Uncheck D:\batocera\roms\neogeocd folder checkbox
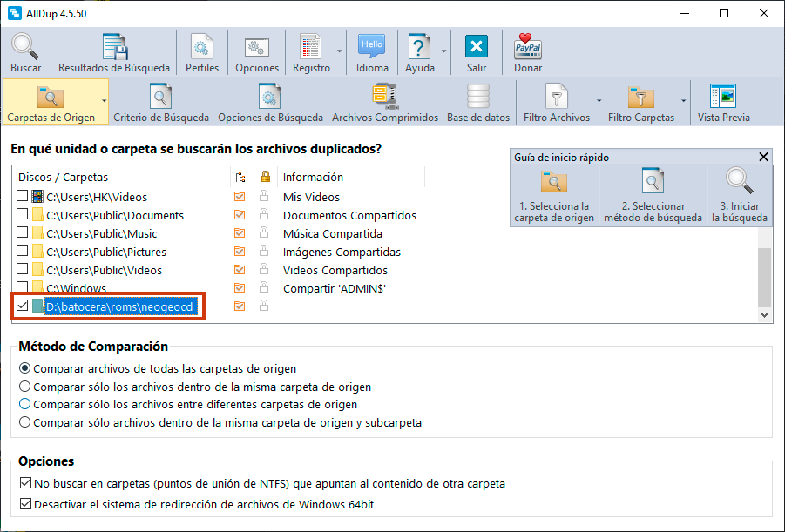Viewport: 785px width, 532px height. coord(22,306)
